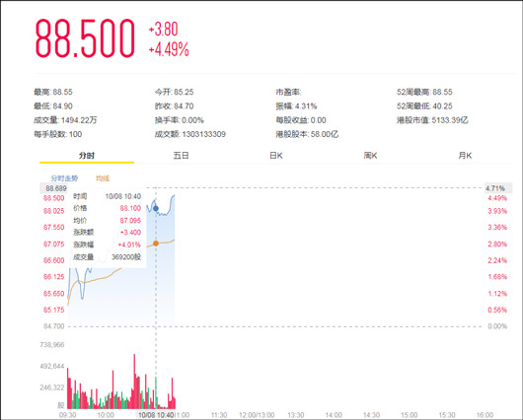The height and width of the screenshot is (420, 523).
Task: Click the 市盈率 label
Action: 288,92
